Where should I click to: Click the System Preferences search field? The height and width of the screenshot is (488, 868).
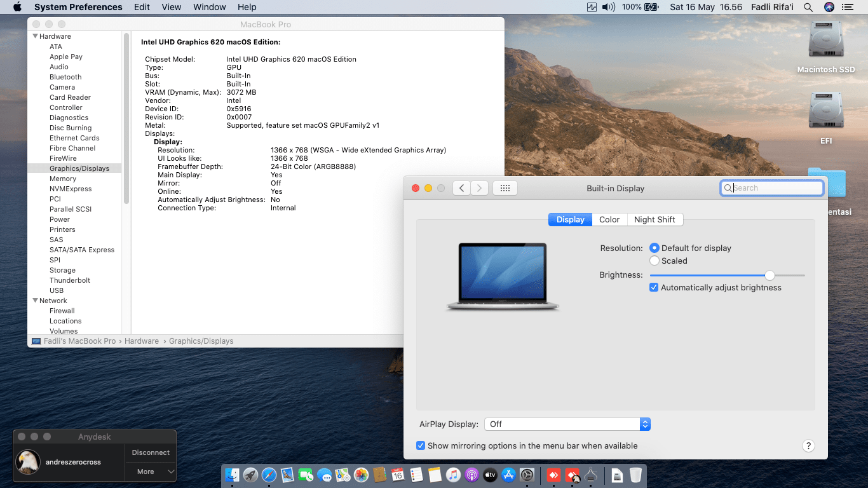(772, 188)
